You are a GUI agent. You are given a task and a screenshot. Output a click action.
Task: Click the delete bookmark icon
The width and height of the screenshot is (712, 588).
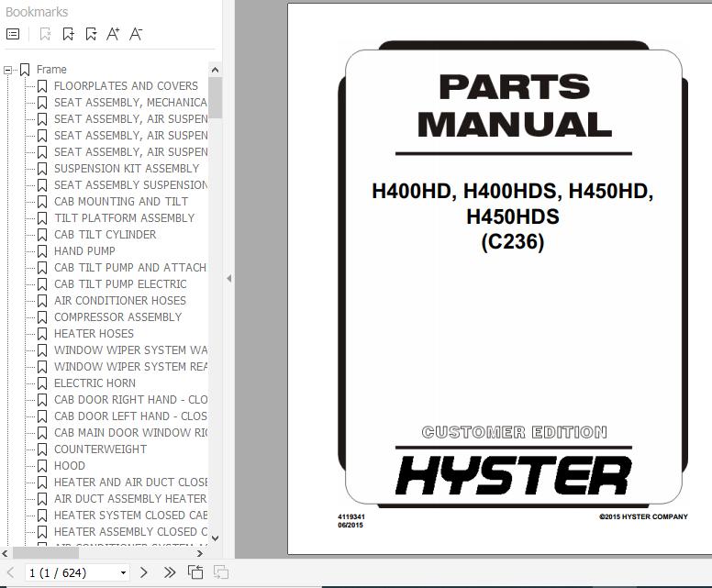[45, 34]
